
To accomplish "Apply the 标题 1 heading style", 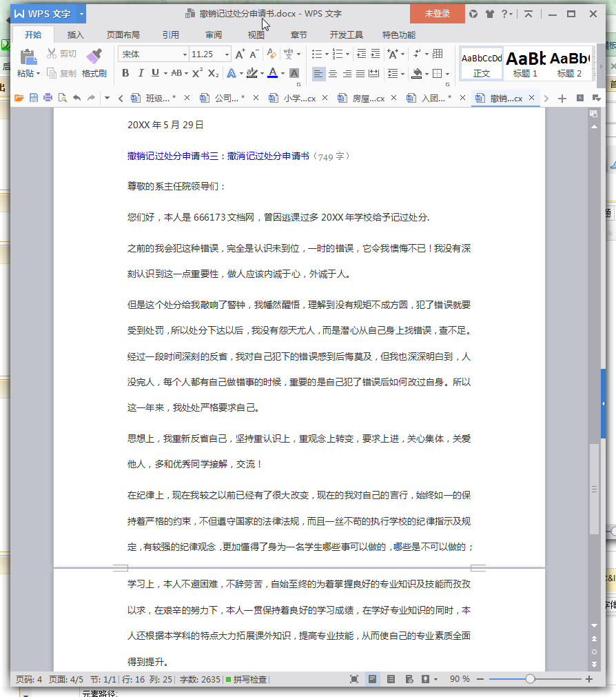I will (526, 63).
